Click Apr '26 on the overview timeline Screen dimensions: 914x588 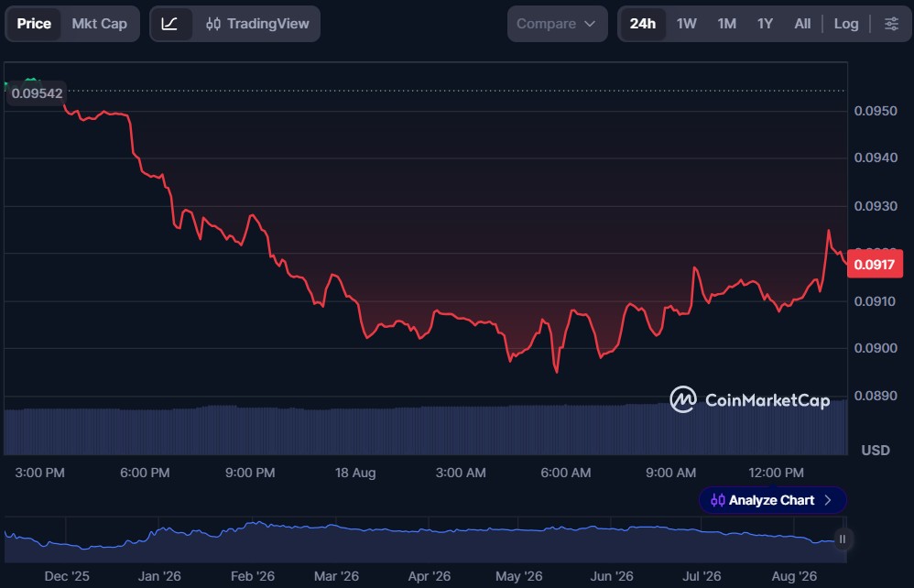[x=429, y=576]
